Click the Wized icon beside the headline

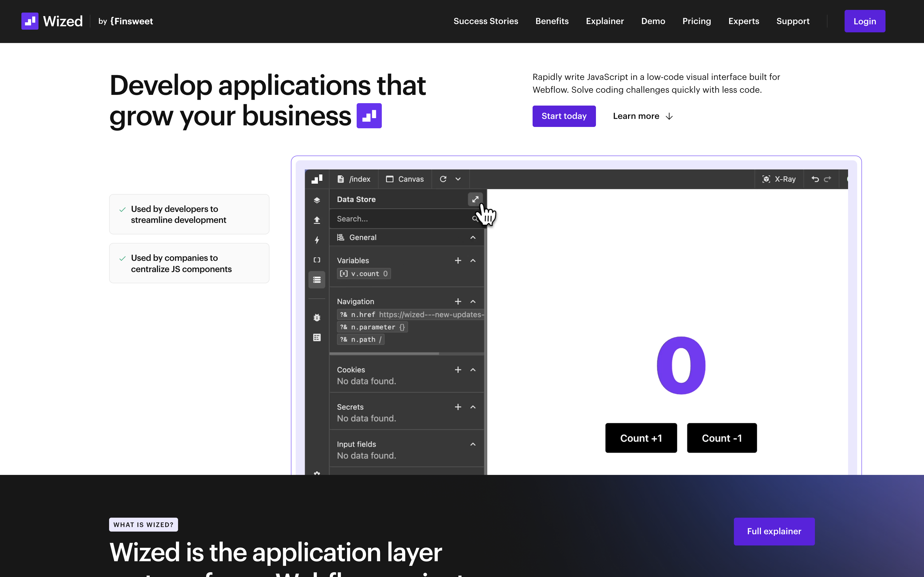point(369,116)
